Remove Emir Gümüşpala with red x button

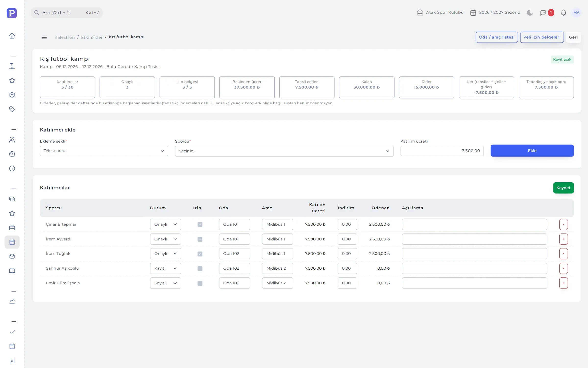coord(563,283)
